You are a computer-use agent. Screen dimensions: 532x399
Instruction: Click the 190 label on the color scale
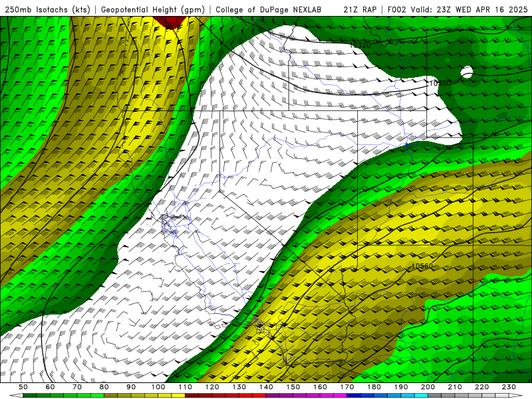coord(401,387)
